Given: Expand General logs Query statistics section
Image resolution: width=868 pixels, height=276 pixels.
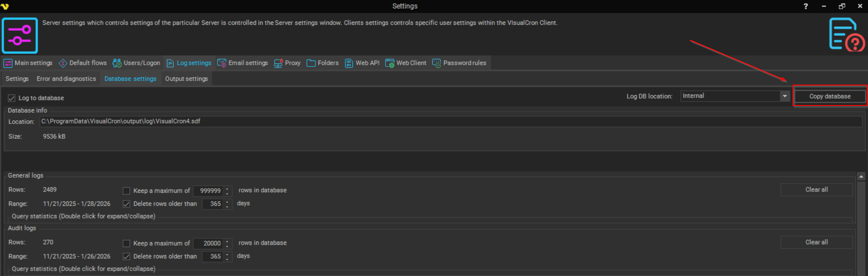Looking at the screenshot, I should click(x=83, y=216).
